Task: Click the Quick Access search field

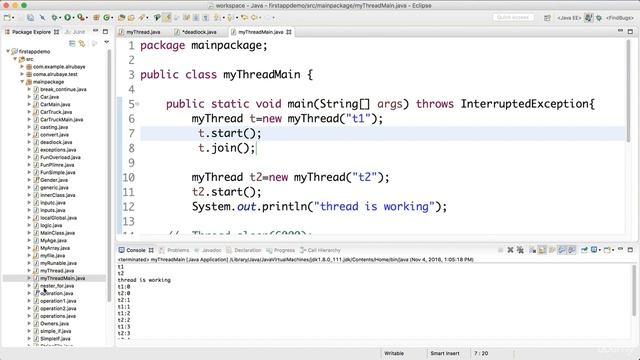Action: (513, 18)
